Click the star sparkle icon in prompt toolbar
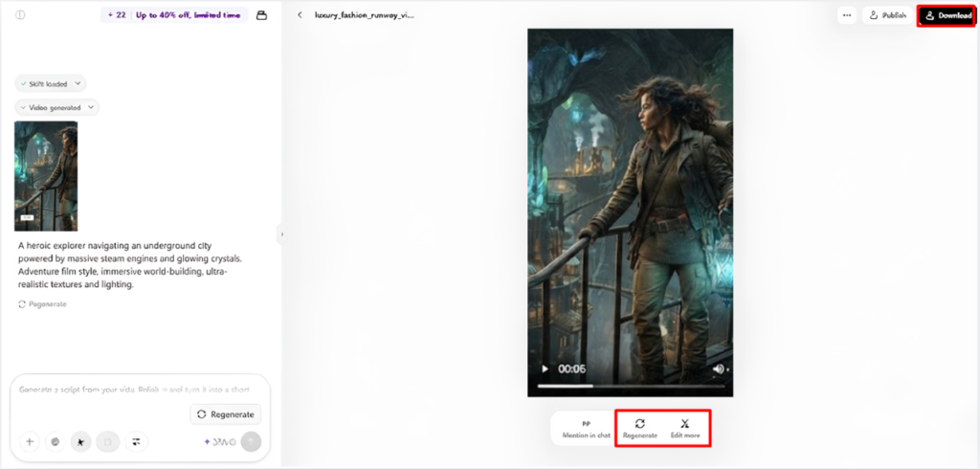Screen dimensions: 980x469 (80, 441)
